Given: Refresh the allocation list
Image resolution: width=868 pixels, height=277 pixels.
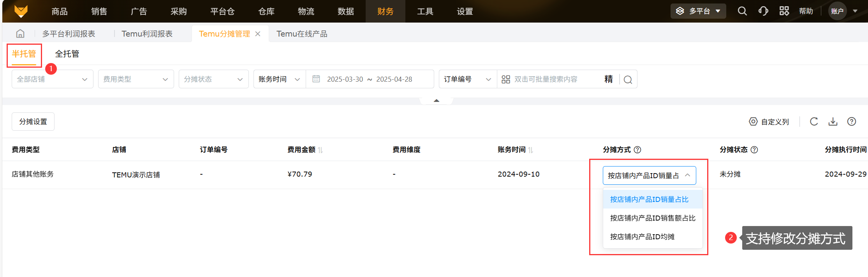Looking at the screenshot, I should (814, 122).
